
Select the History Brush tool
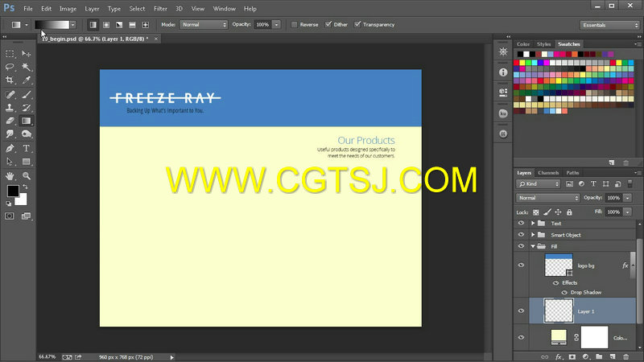click(x=27, y=108)
